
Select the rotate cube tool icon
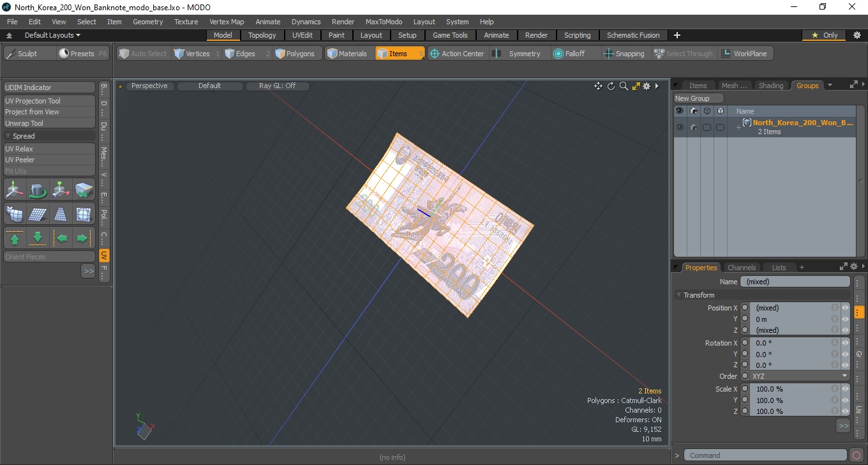[38, 190]
